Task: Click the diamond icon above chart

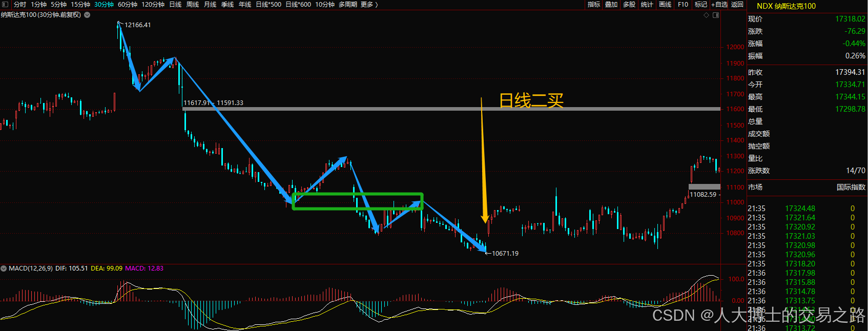Action: (706, 15)
